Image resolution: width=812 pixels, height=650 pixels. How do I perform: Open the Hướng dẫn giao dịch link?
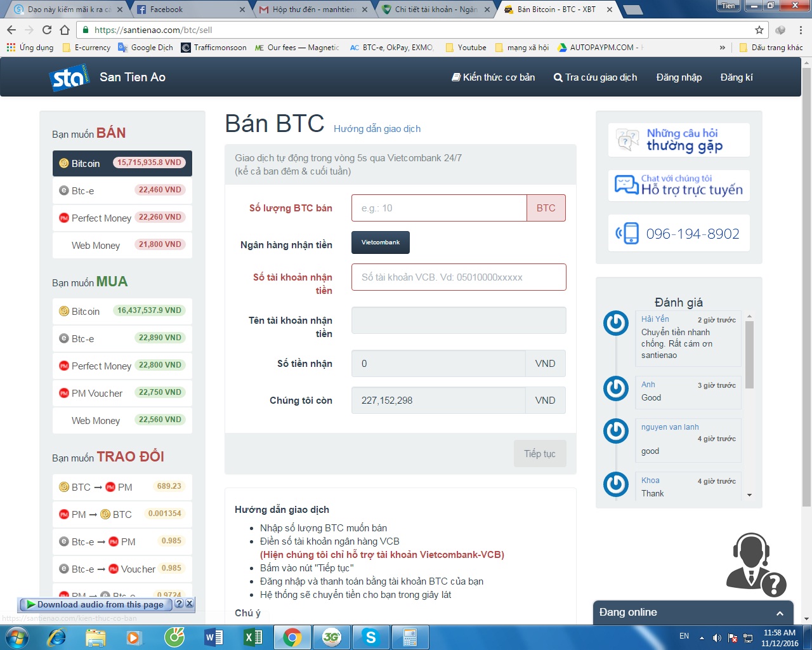click(377, 129)
